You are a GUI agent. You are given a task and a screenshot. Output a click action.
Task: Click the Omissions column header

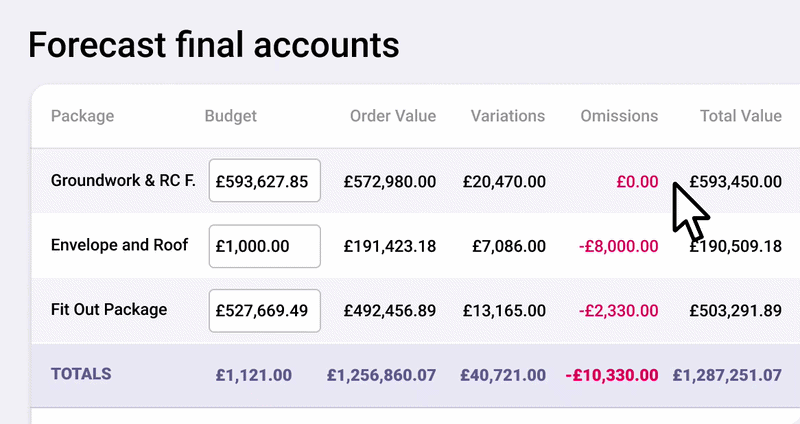pyautogui.click(x=619, y=116)
